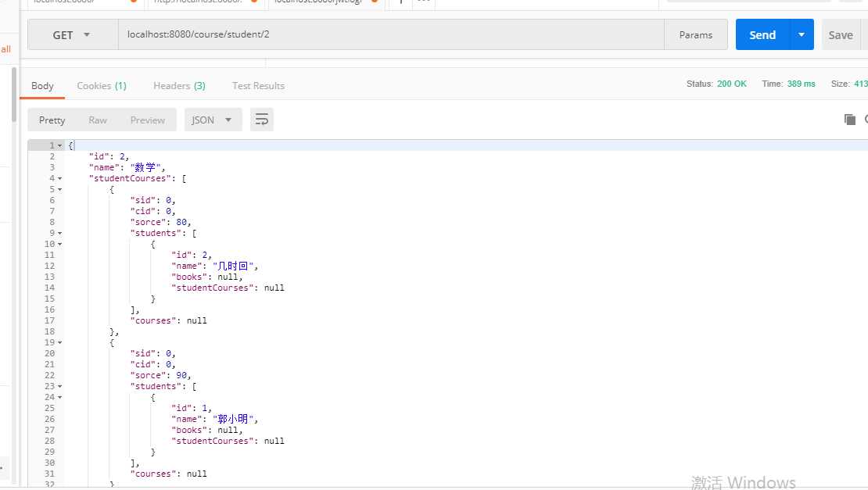This screenshot has height=490, width=868.
Task: Open the GET method dropdown
Action: click(73, 35)
